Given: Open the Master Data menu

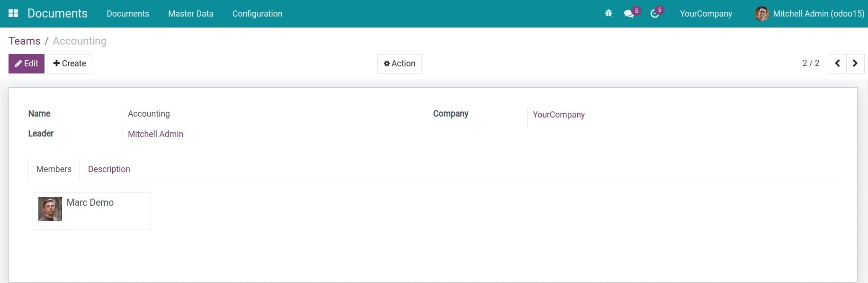Looking at the screenshot, I should coord(190,14).
